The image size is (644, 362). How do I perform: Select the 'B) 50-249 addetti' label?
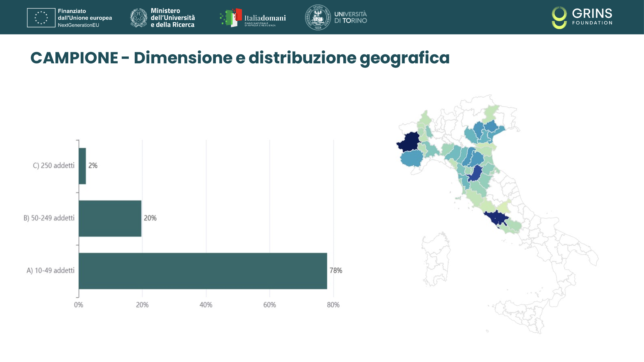point(49,218)
